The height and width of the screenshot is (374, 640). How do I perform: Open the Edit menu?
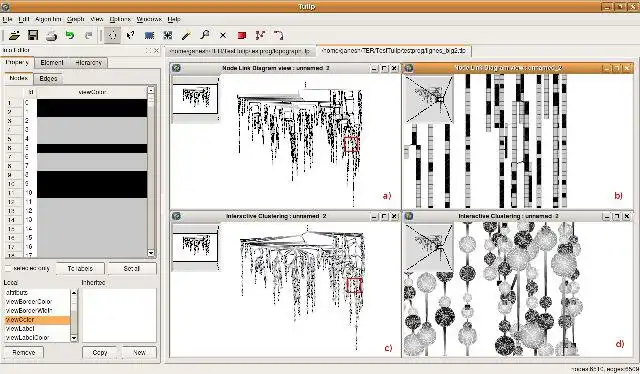coord(24,19)
